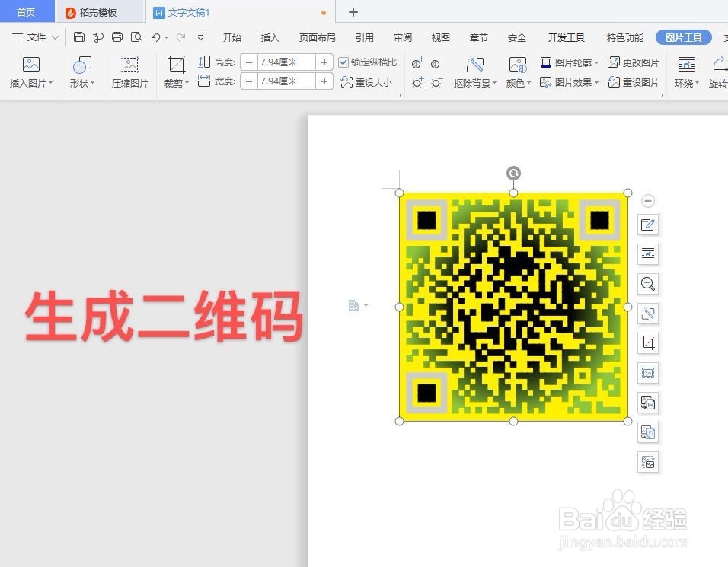Click the Insert Picture (插入图片) icon
Image resolution: width=728 pixels, height=567 pixels.
[30, 65]
